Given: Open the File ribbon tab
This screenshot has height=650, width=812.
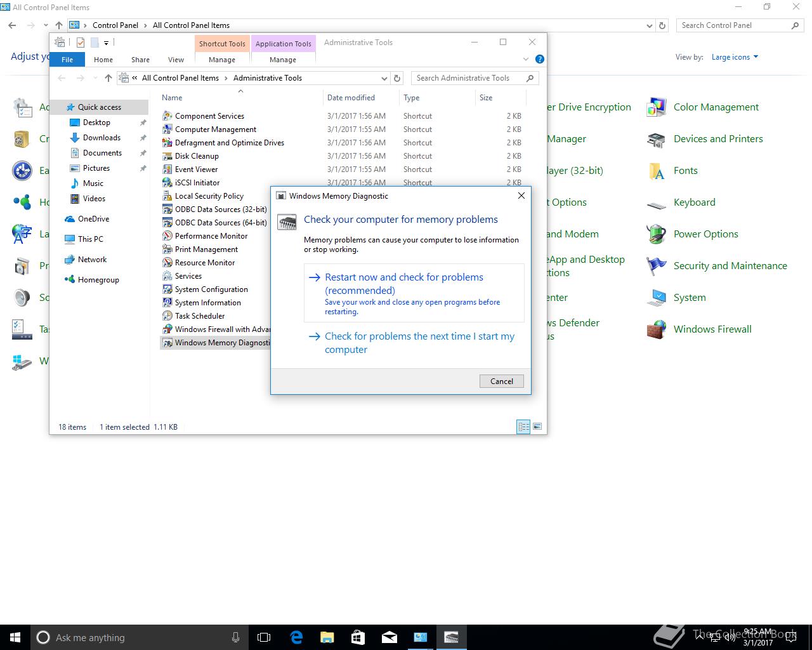Looking at the screenshot, I should [x=67, y=60].
